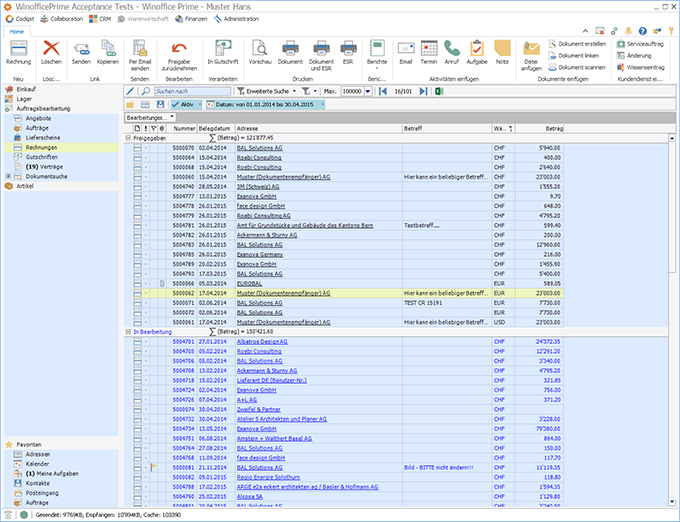Open the Vorschau print preview

tap(260, 52)
